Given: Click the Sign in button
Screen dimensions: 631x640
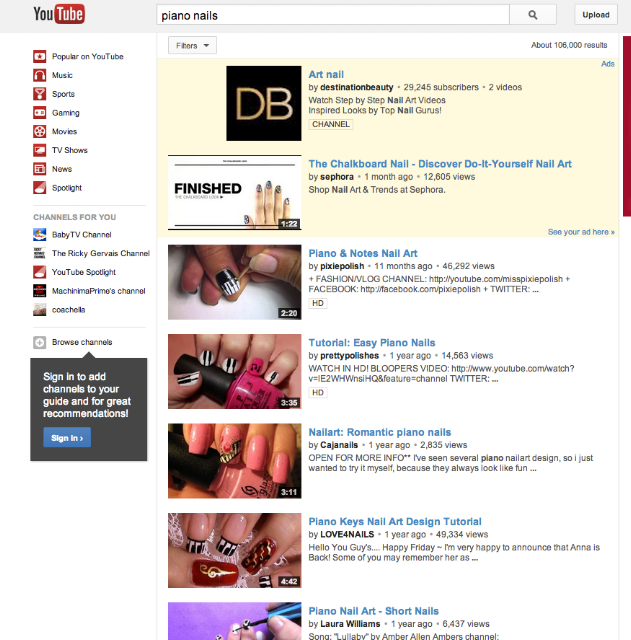Looking at the screenshot, I should tap(67, 438).
